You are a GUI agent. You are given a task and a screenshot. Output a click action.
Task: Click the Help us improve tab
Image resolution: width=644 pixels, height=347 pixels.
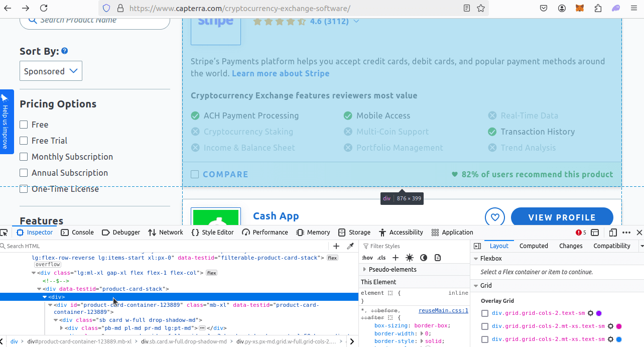coord(6,122)
